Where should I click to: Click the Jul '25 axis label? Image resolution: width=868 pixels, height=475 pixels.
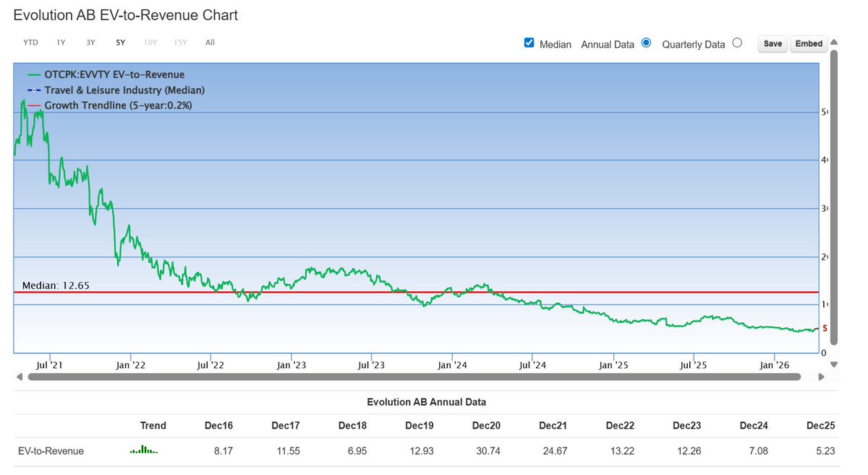point(694,365)
